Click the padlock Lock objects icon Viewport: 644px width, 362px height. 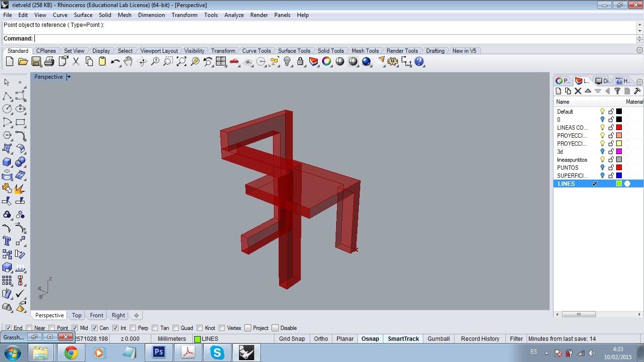pyautogui.click(x=300, y=61)
